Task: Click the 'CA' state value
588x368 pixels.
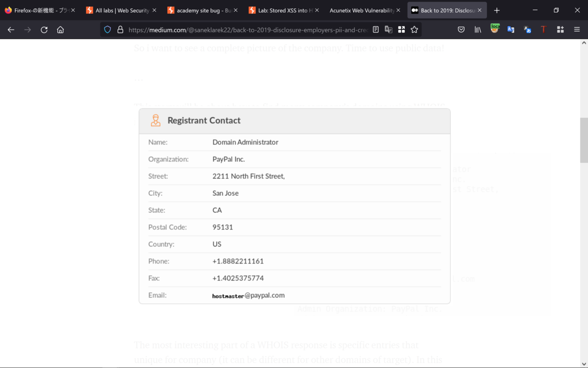Action: 217,210
